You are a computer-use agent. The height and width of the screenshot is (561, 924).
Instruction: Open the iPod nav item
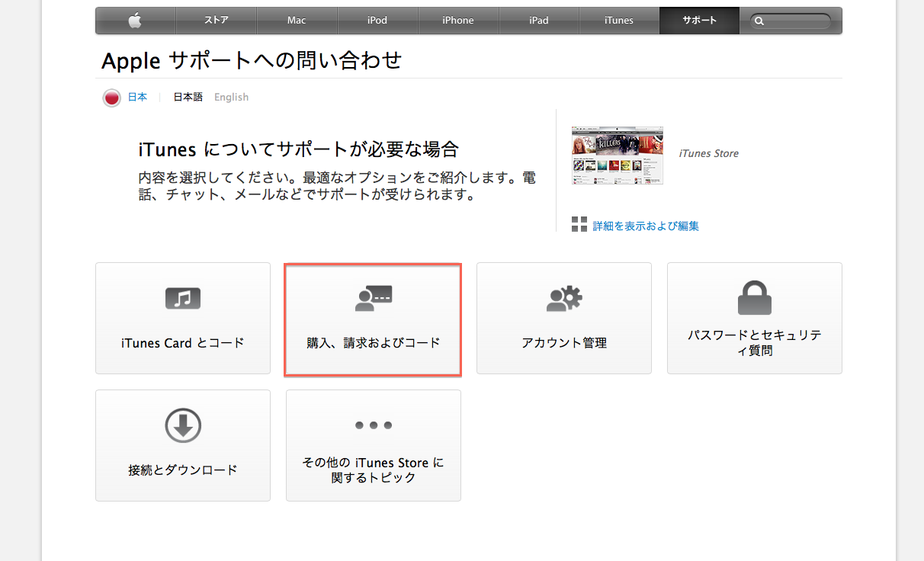[x=377, y=21]
